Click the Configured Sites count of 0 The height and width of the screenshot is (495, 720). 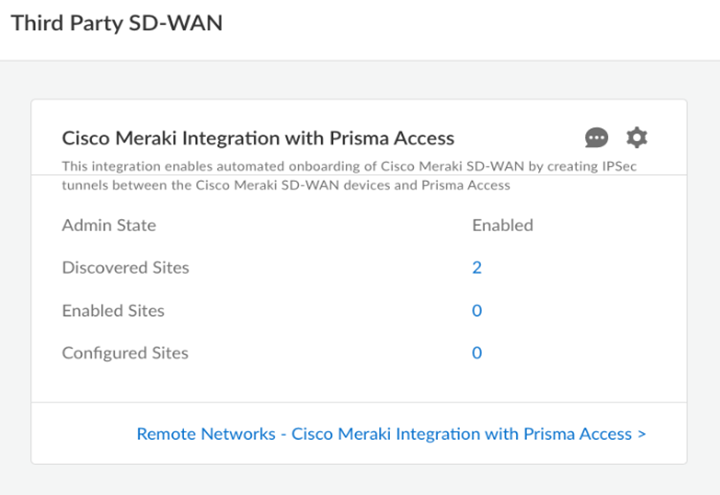[477, 353]
